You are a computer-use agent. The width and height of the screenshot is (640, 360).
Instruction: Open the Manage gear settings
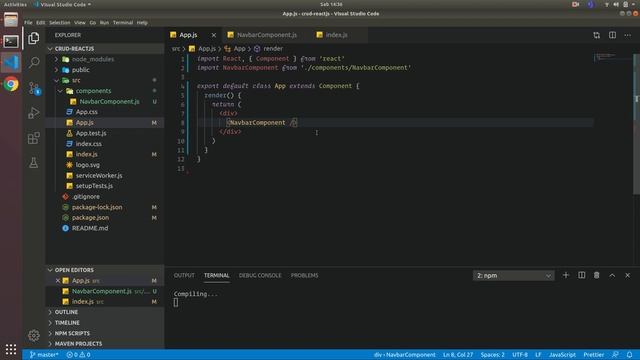coord(34,336)
